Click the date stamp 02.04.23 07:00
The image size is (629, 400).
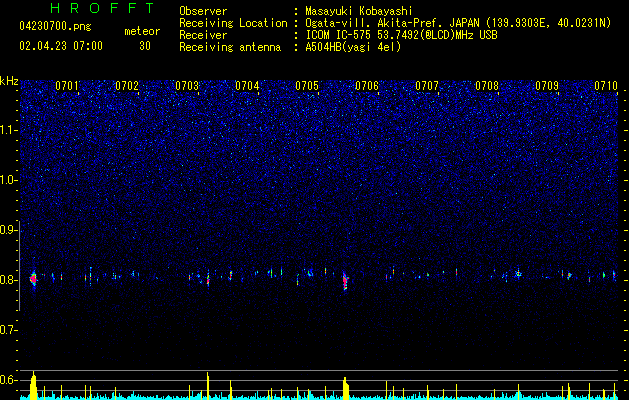tap(61, 46)
